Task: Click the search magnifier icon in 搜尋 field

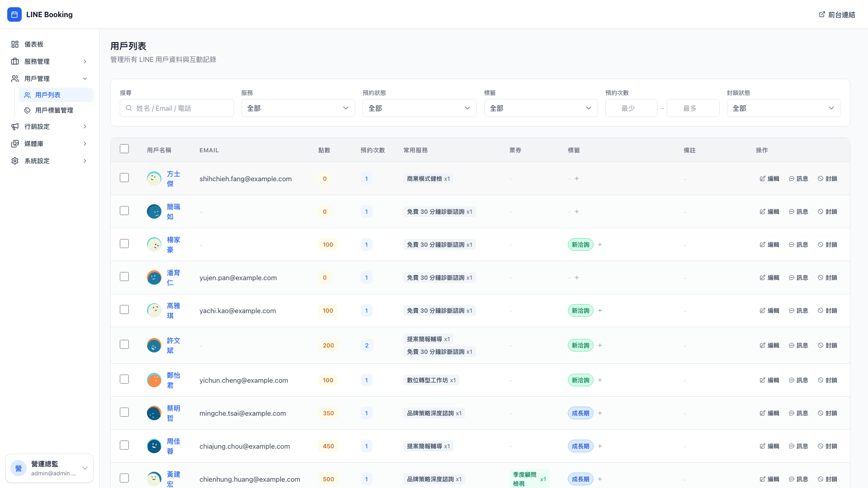Action: (x=129, y=108)
